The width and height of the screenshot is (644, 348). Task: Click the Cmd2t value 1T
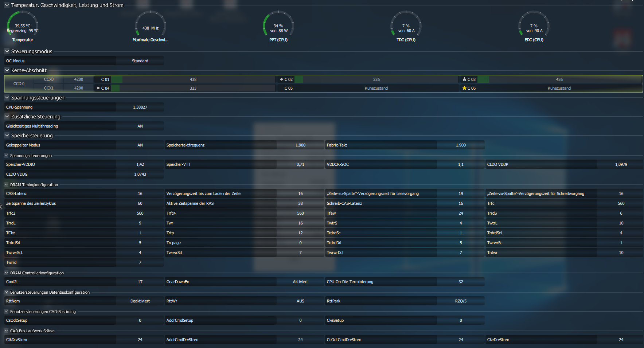click(x=140, y=282)
